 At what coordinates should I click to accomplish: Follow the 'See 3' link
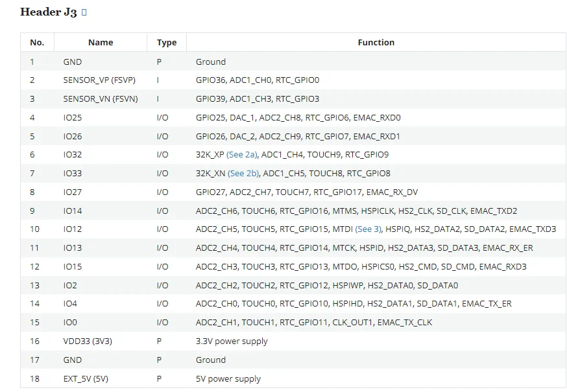(368, 229)
